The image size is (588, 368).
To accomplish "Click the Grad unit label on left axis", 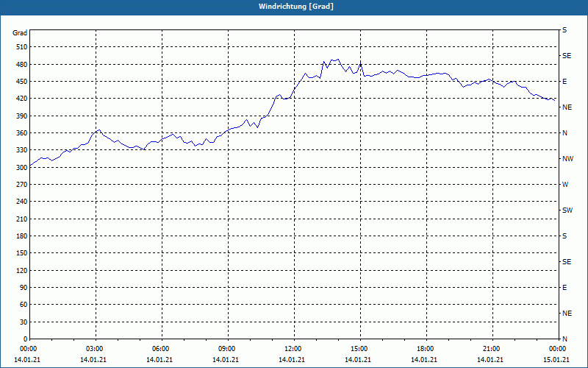I will (x=20, y=33).
